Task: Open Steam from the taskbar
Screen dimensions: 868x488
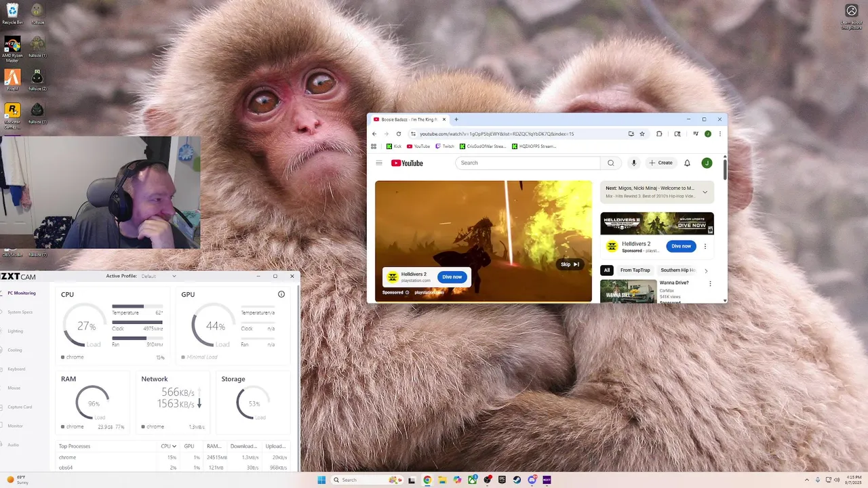Action: coord(517,480)
